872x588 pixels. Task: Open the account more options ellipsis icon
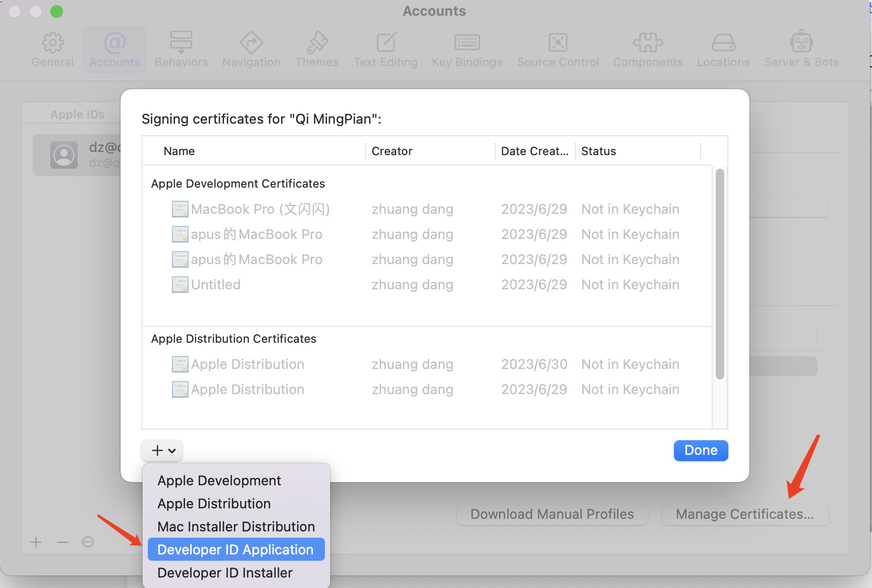point(88,542)
